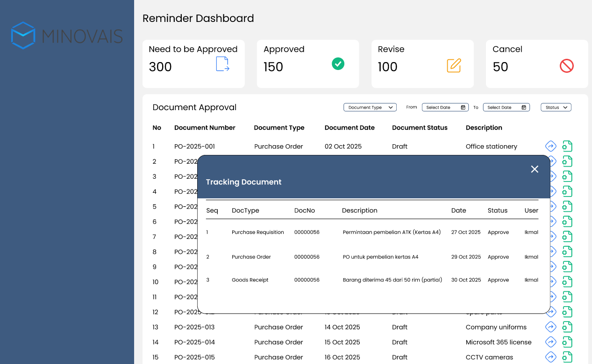Screen dimensions: 592x364
Task: Close the Tracking Document dialog
Action: 535,169
